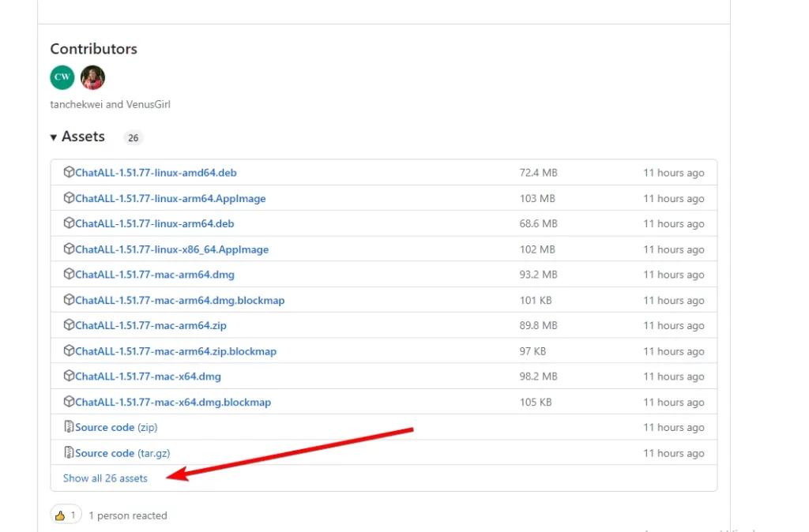This screenshot has width=809, height=532.
Task: Download ChatALL-1.51.77-mac-x64.dmg.blockmap
Action: click(173, 403)
